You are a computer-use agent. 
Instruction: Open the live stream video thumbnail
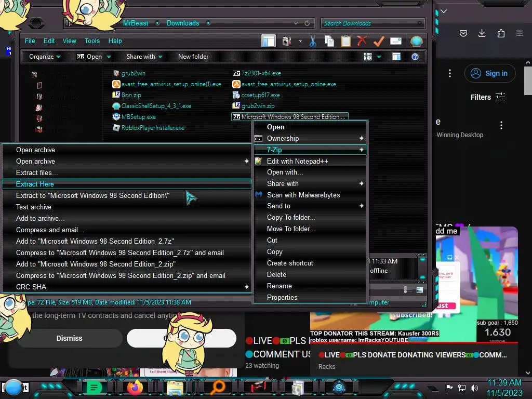414,285
